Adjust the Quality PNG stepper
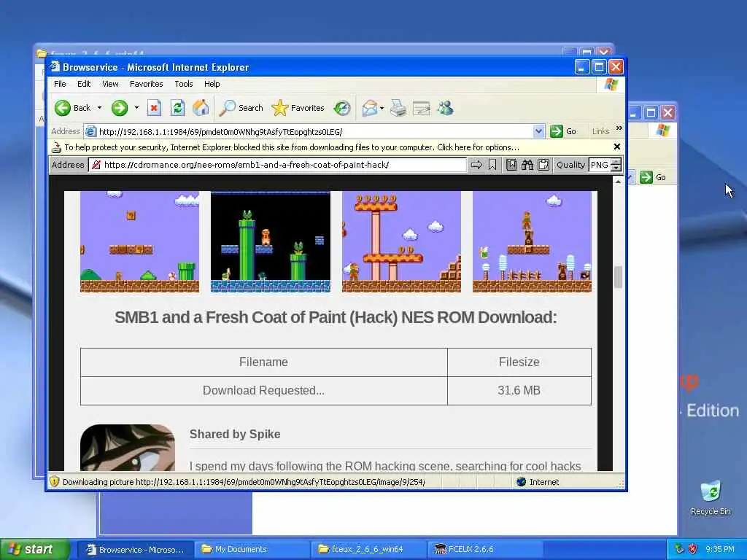747x560 pixels. [x=616, y=165]
